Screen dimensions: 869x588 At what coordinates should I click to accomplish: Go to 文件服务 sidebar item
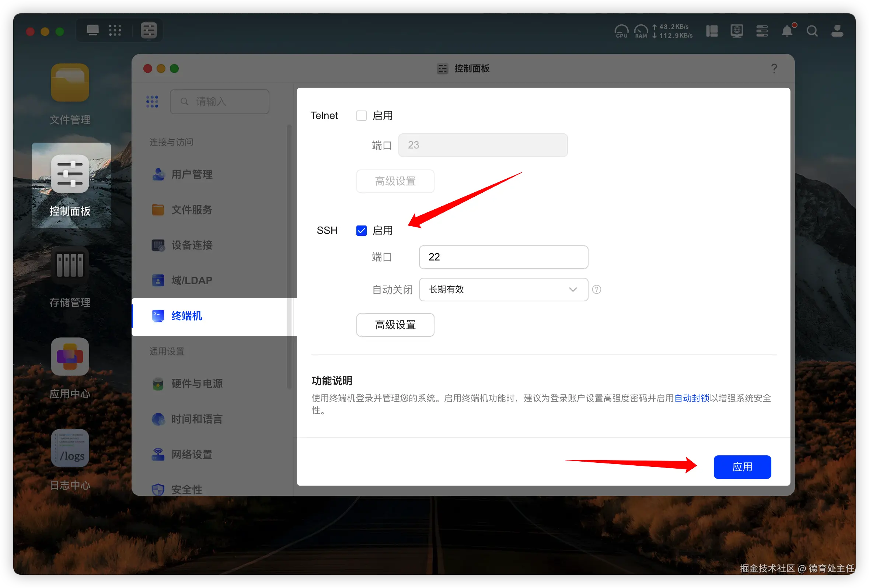pyautogui.click(x=191, y=210)
